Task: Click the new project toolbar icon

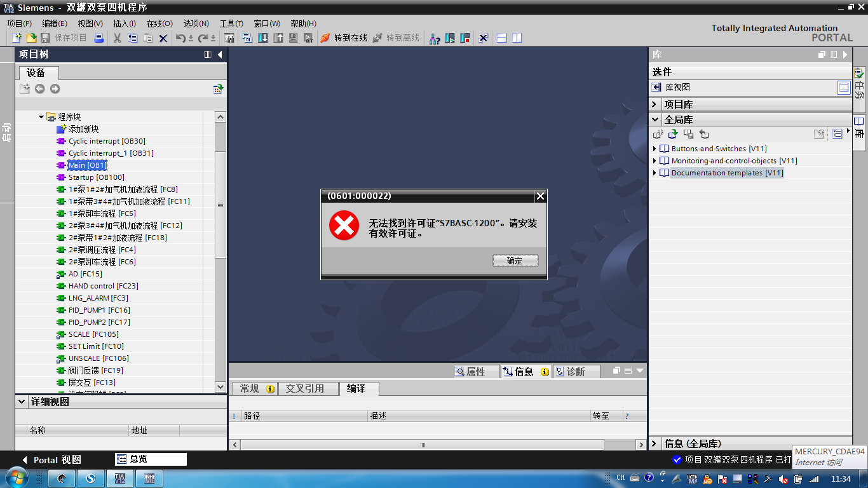Action: click(x=17, y=38)
